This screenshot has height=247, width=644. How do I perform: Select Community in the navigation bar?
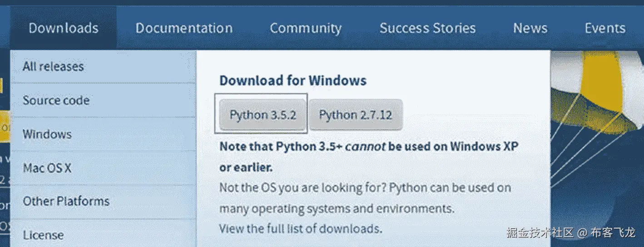(x=305, y=28)
